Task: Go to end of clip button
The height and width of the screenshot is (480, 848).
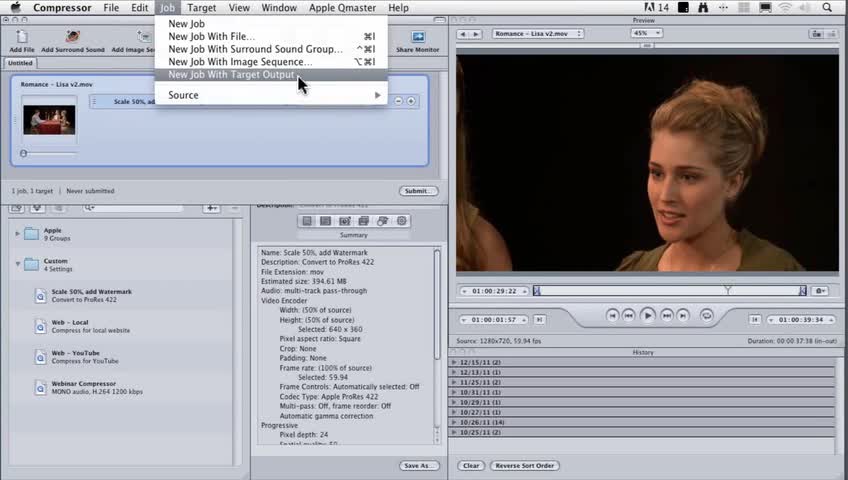Action: [x=683, y=316]
